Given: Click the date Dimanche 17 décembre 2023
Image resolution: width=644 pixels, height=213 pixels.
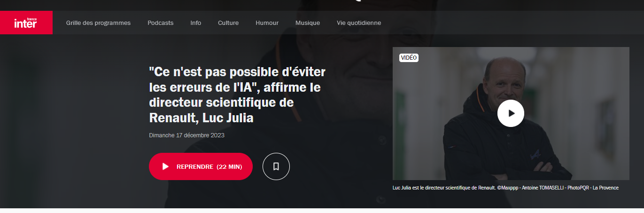Looking at the screenshot, I should pos(186,135).
